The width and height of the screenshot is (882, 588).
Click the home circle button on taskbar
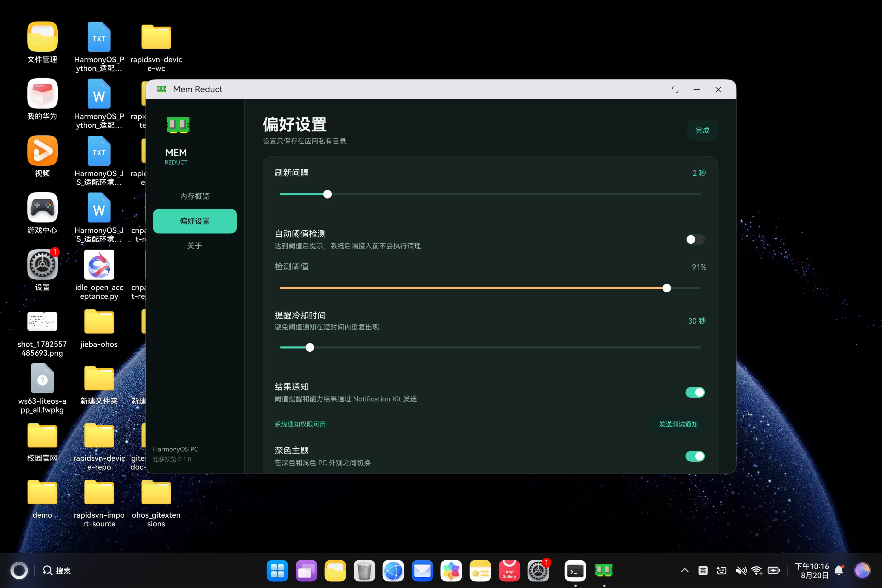tap(19, 571)
